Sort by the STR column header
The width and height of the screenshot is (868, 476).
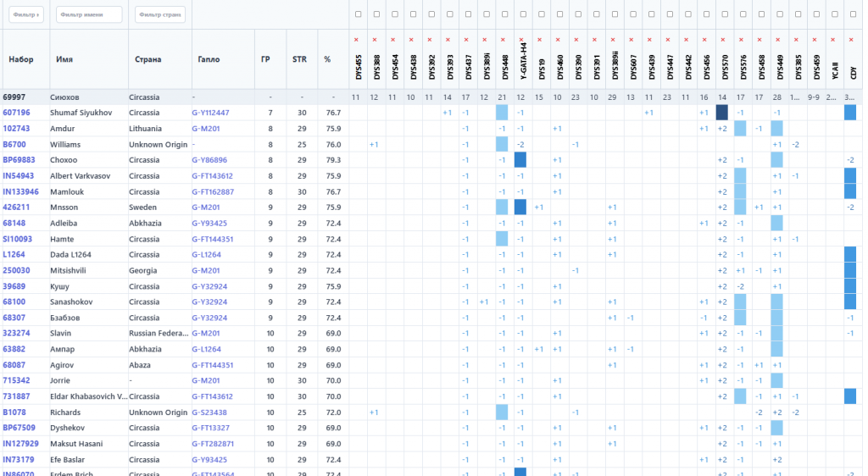[x=299, y=59]
